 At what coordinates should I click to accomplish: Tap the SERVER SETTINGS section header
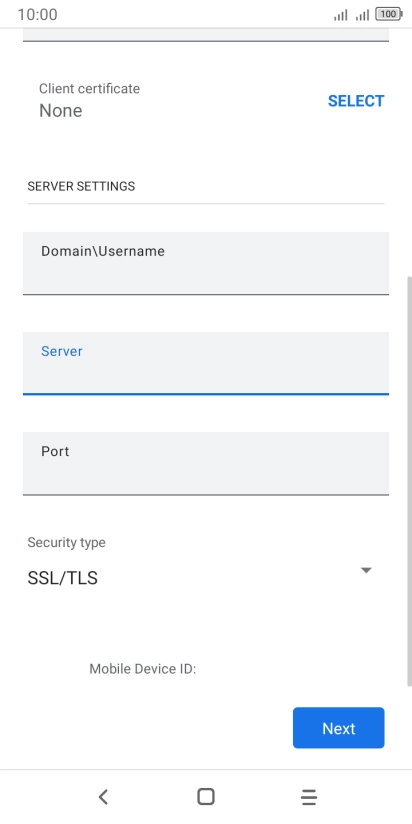81,186
